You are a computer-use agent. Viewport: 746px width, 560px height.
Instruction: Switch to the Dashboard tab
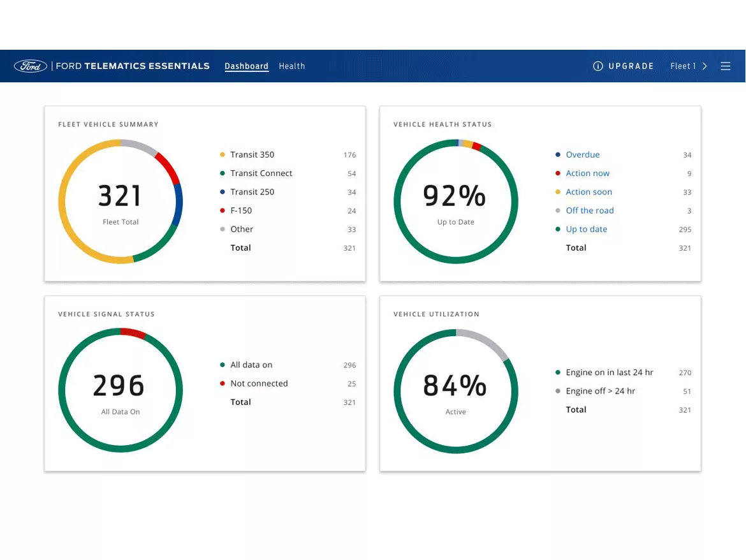coord(247,66)
